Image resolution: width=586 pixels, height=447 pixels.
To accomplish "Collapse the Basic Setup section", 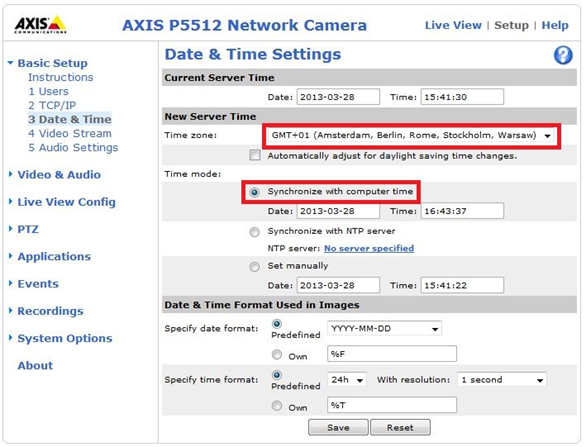I will click(52, 63).
